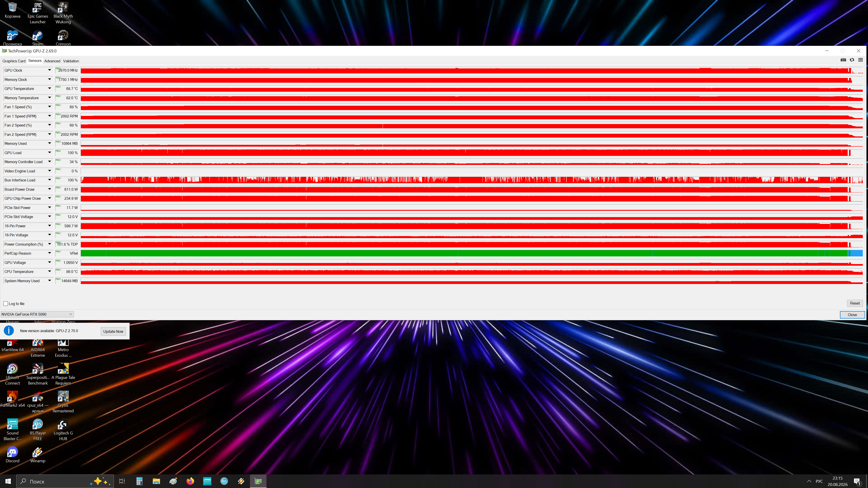This screenshot has height=488, width=868.
Task: Open GPU Temperature sensor dropdown arrow
Action: 50,89
